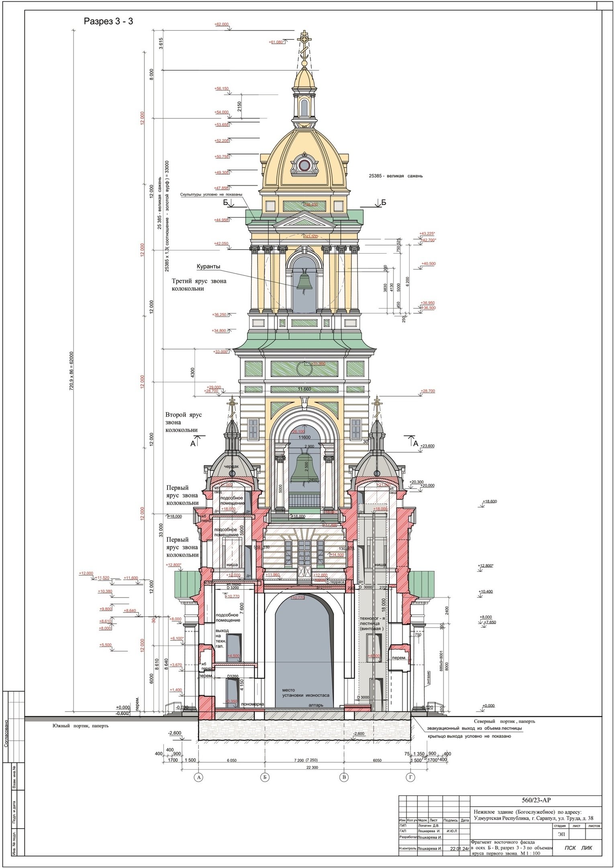
Task: Click the elevation mark +42,700*
Action: tap(429, 240)
